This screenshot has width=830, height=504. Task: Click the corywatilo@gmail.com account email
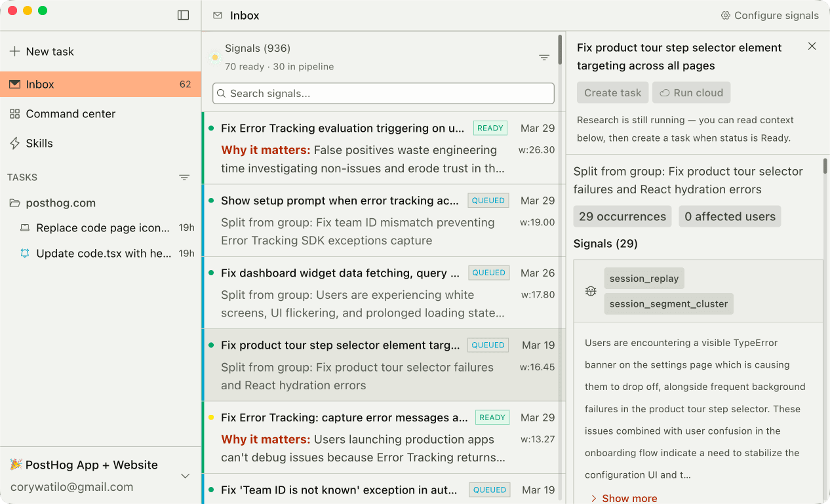(x=72, y=487)
